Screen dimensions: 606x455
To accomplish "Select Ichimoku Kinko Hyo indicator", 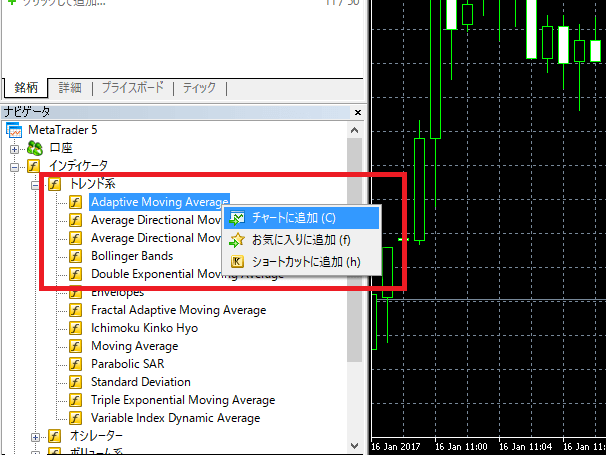I will tap(145, 328).
